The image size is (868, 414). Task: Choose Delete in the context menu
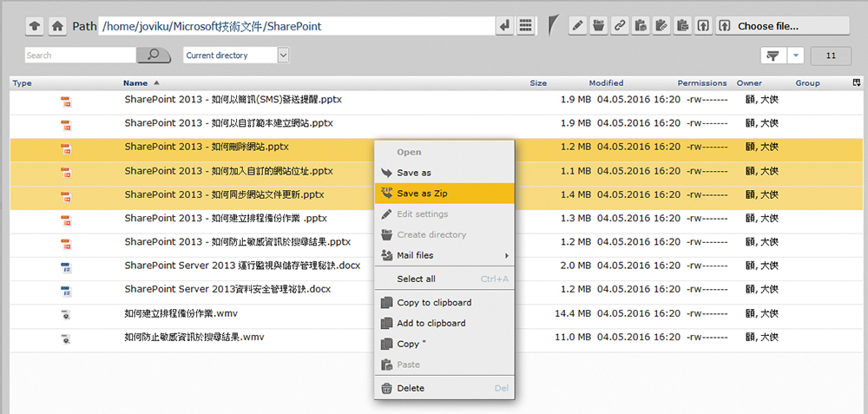point(444,388)
